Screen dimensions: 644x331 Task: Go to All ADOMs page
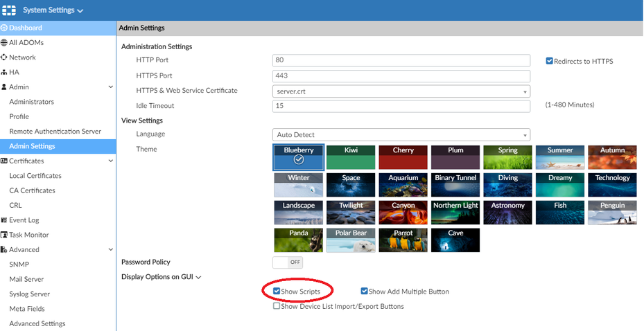click(58, 43)
